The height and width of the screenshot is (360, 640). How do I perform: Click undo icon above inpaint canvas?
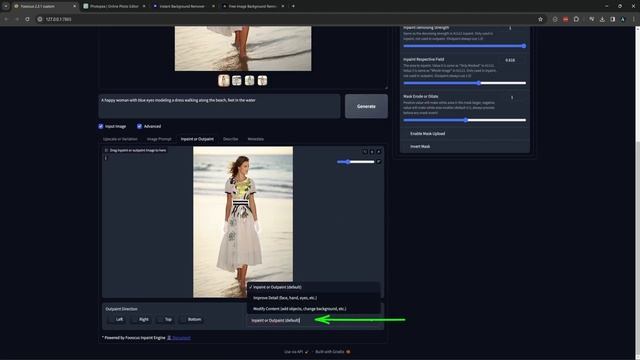[x=365, y=152]
